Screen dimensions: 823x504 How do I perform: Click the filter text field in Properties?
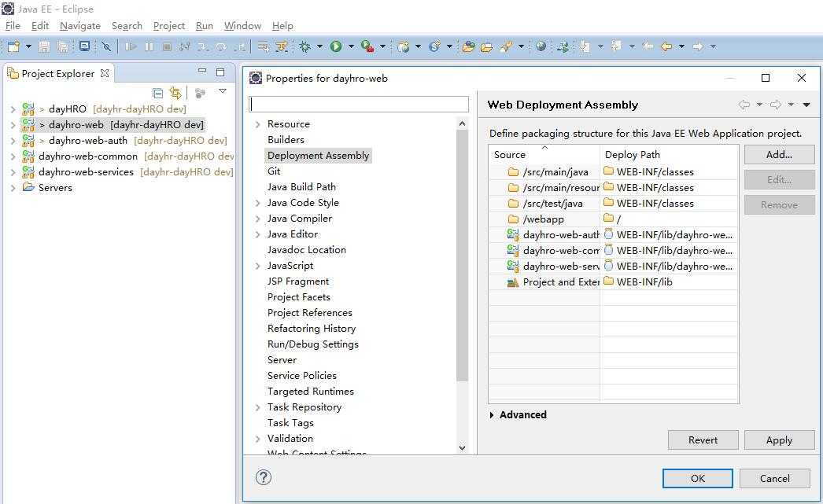[x=359, y=105]
